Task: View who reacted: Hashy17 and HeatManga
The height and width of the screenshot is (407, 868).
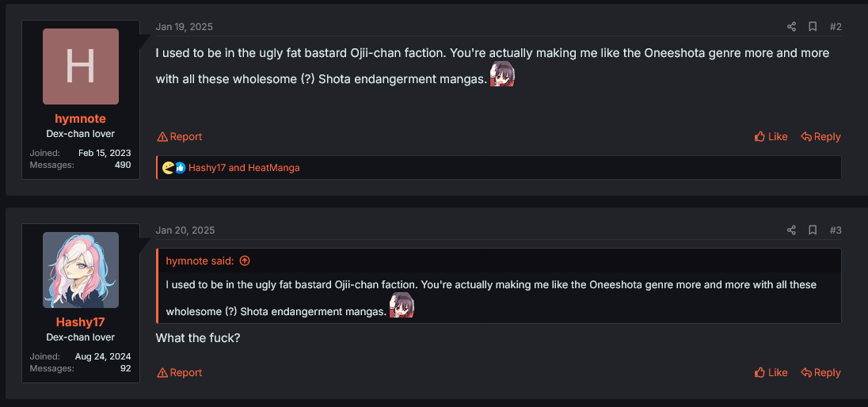Action: 244,168
